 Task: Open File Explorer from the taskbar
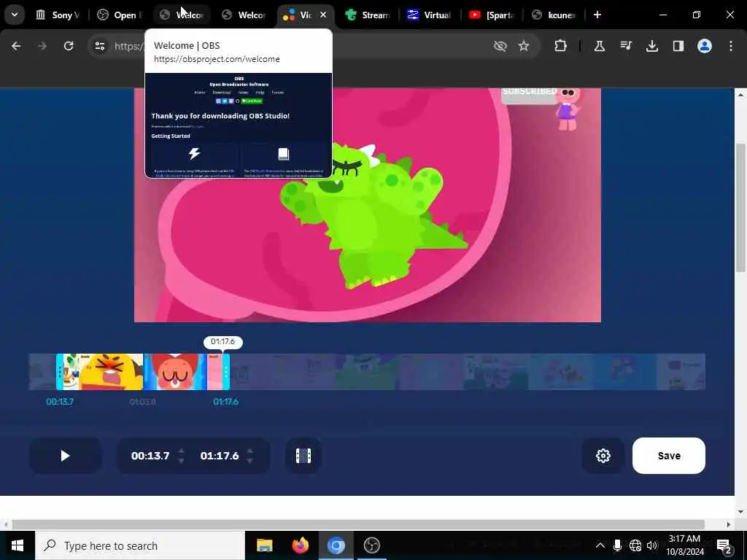[x=264, y=545]
